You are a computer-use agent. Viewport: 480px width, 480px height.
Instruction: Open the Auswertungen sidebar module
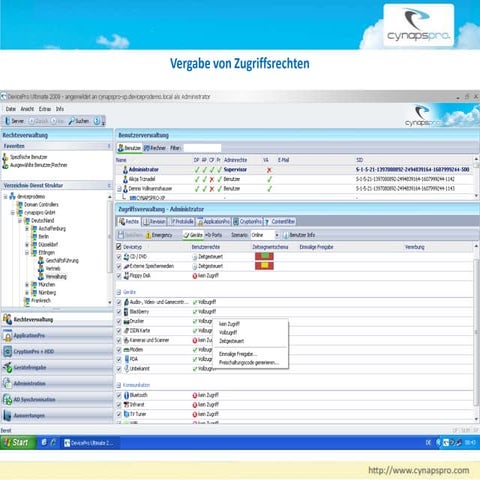(x=57, y=415)
